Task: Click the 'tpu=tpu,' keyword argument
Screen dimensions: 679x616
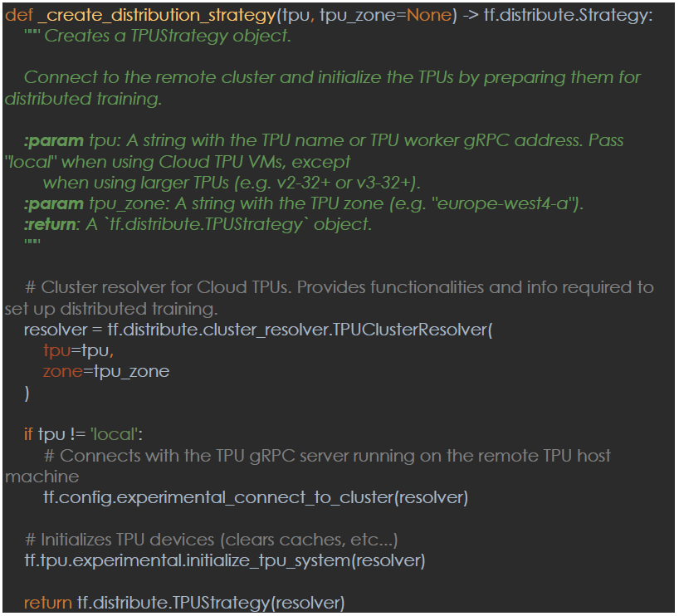Action: [78, 351]
